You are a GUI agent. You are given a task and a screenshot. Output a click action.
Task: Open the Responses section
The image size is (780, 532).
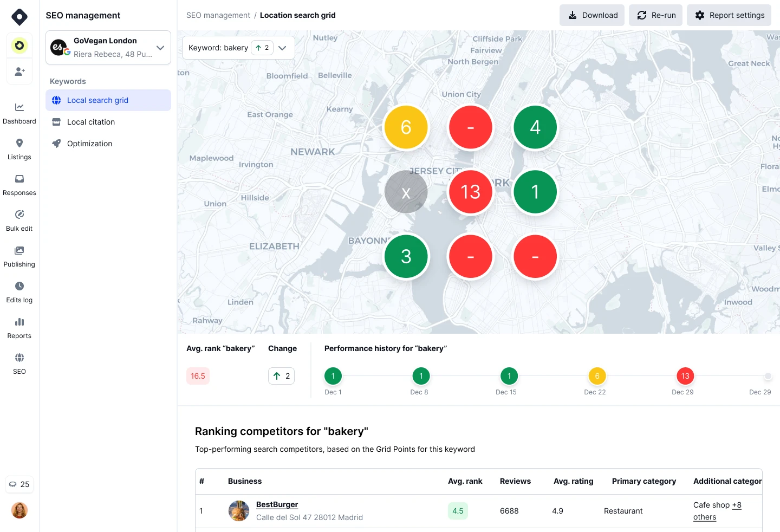[19, 185]
